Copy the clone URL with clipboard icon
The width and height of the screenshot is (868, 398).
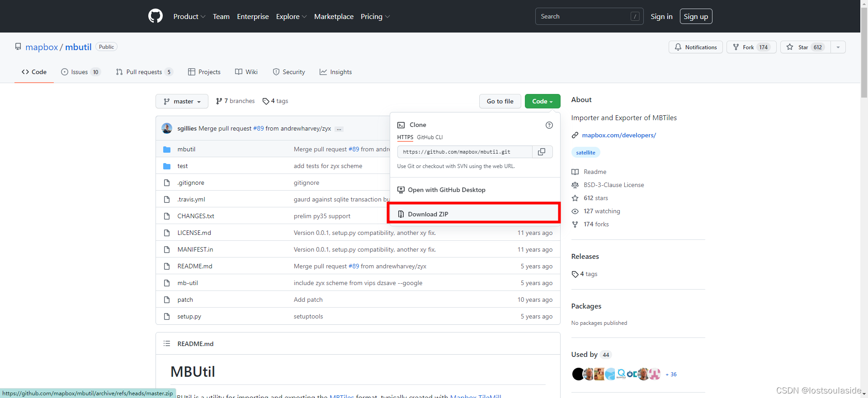pos(542,152)
